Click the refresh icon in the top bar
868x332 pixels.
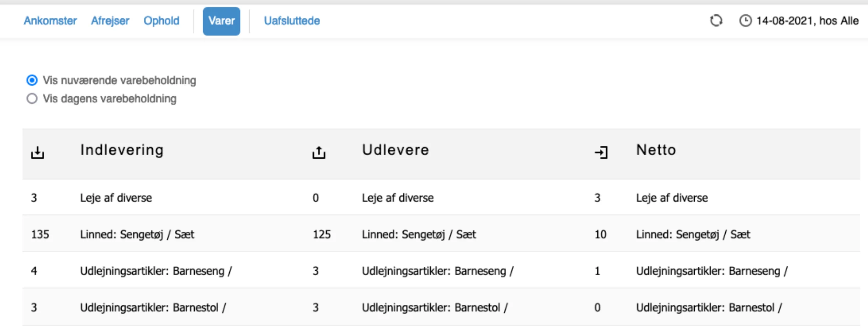[x=716, y=21]
